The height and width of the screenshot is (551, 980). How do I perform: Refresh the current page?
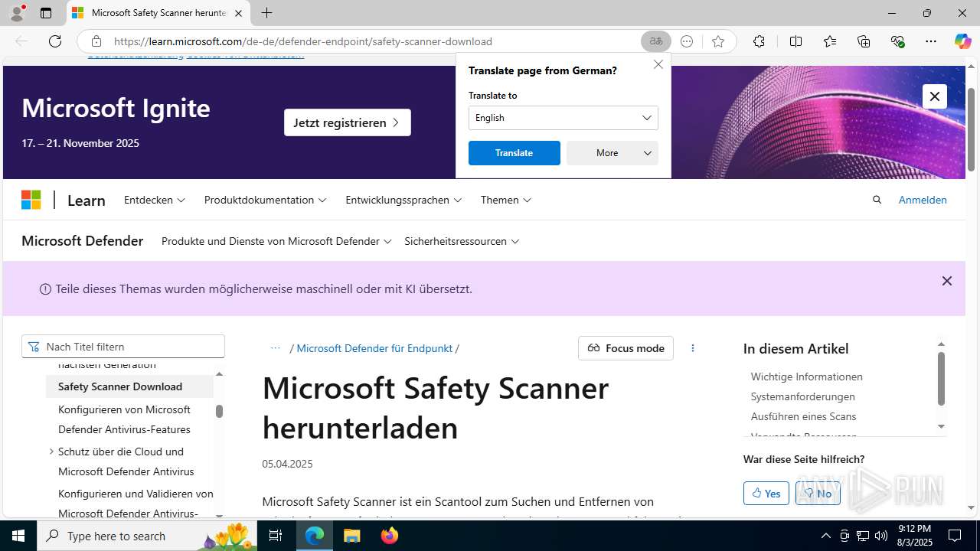[55, 41]
